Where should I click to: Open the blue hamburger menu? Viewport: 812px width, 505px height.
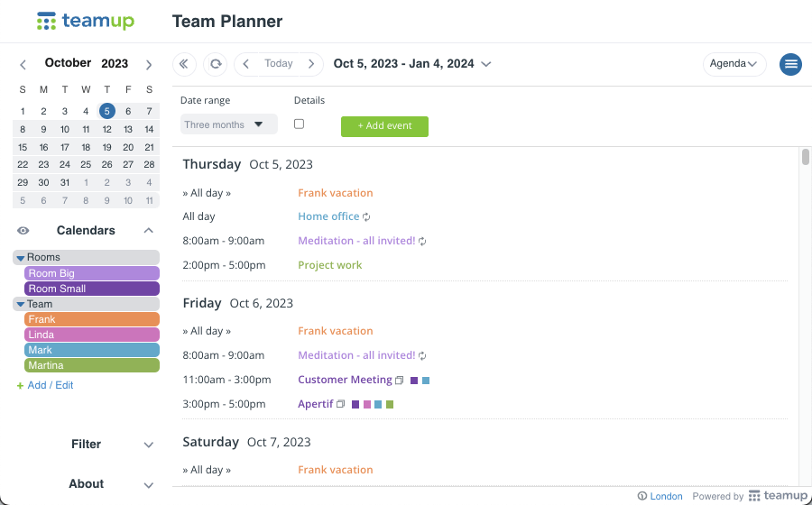(790, 64)
